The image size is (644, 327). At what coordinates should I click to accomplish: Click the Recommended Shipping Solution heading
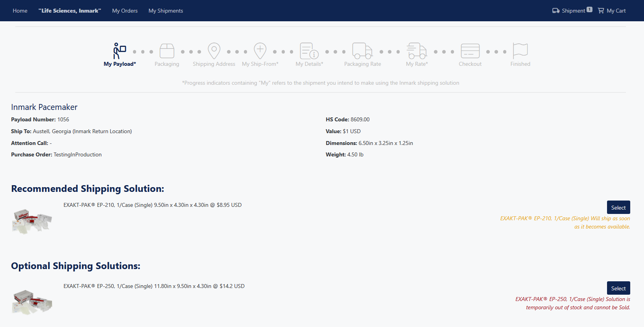click(x=87, y=189)
